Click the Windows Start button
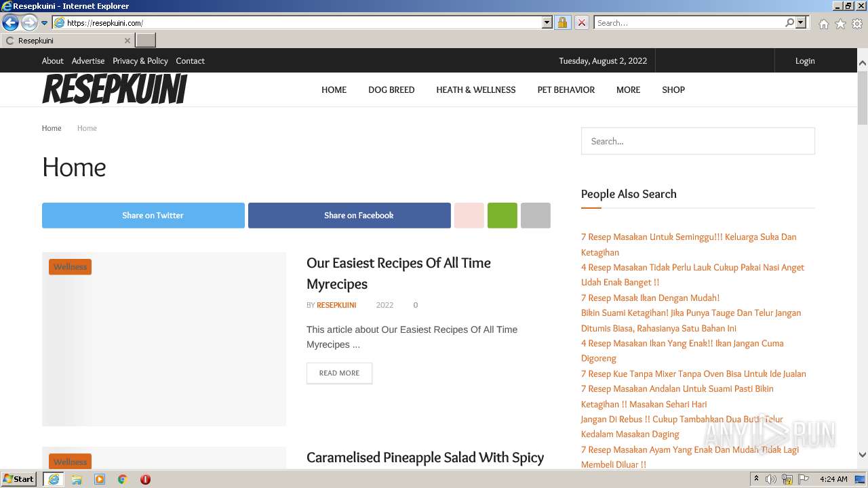The image size is (868, 488). [19, 479]
